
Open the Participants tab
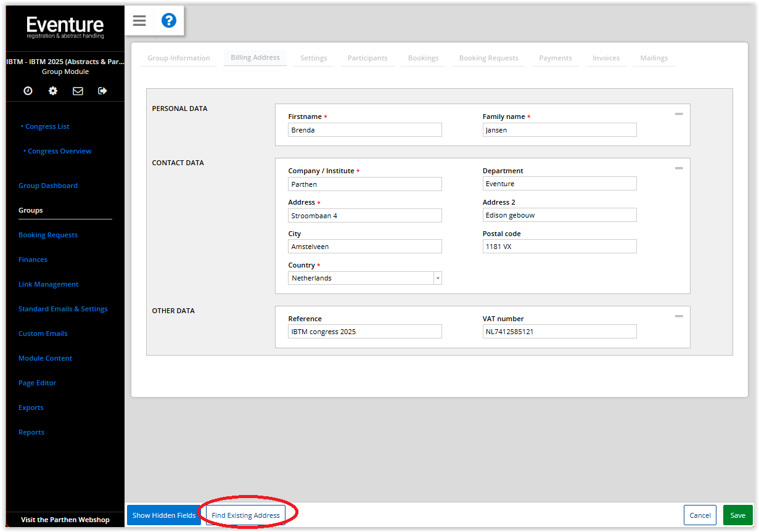(367, 58)
